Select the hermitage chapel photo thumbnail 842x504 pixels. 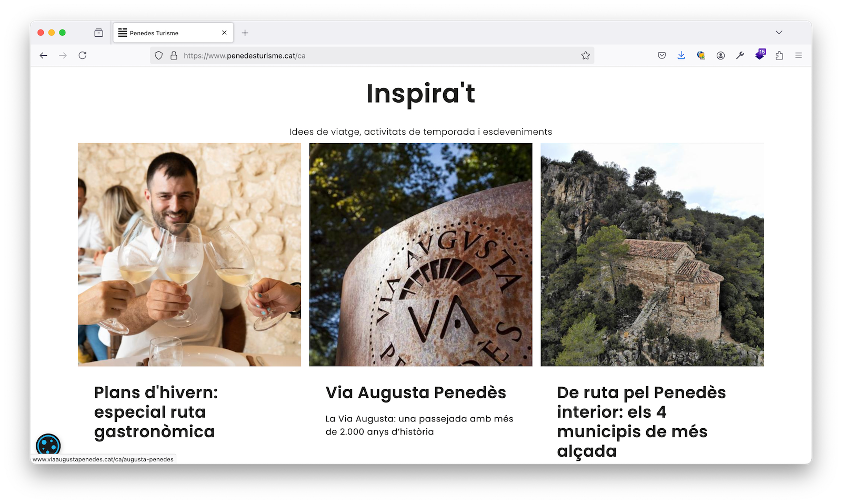click(652, 255)
